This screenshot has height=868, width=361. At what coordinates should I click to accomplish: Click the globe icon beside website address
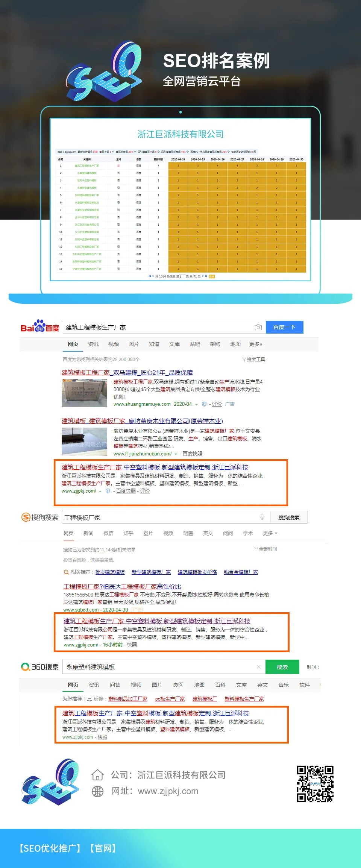(97, 791)
